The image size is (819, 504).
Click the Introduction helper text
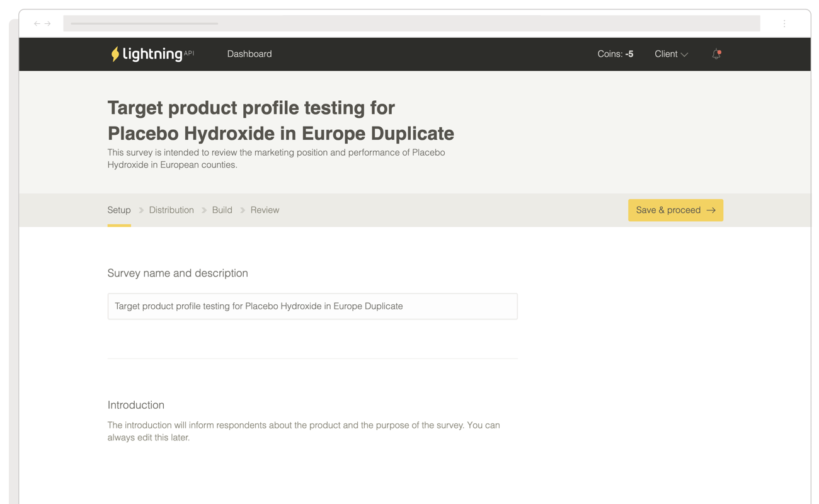click(304, 432)
